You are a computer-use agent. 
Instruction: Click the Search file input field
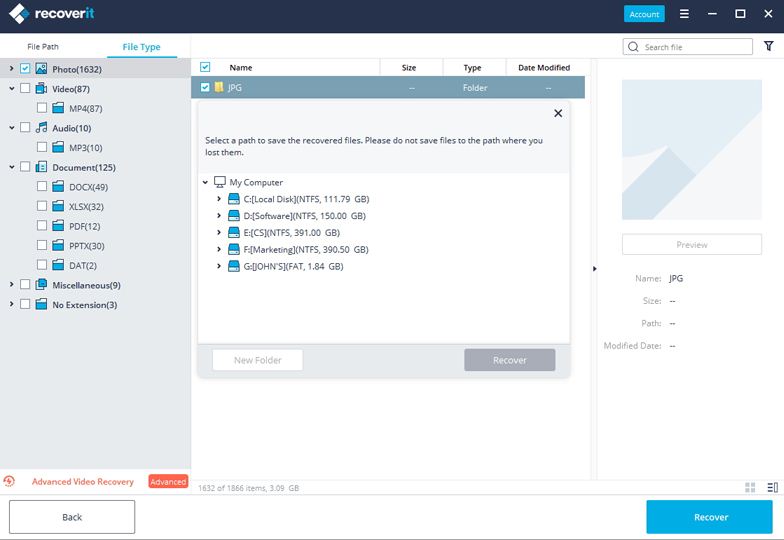[688, 47]
